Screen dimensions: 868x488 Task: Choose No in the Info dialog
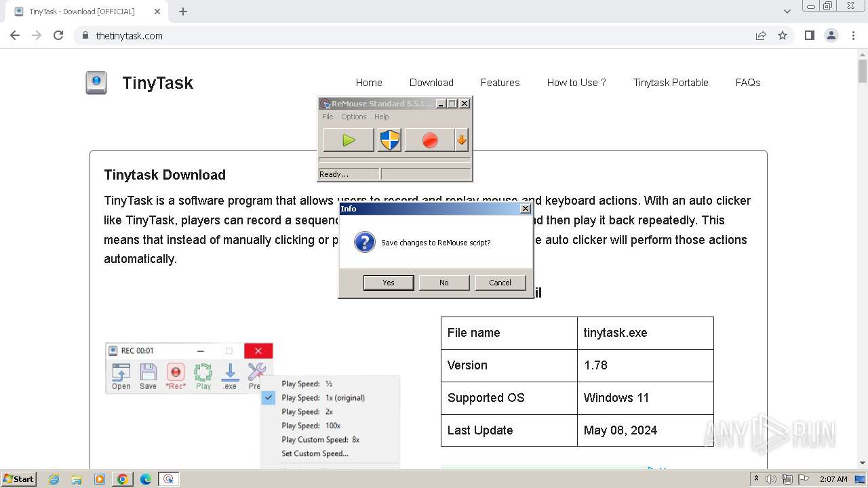[x=444, y=283]
